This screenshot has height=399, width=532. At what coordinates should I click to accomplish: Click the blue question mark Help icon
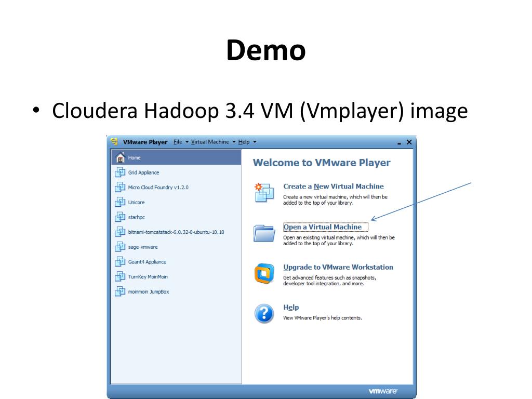click(264, 313)
